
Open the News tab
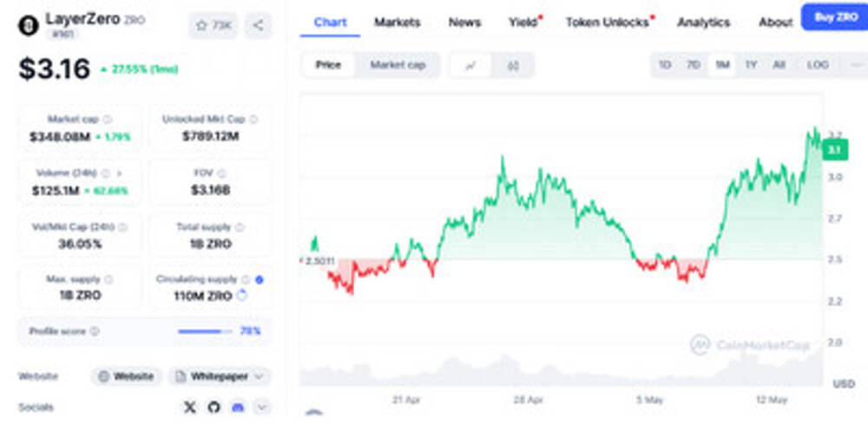(x=464, y=23)
